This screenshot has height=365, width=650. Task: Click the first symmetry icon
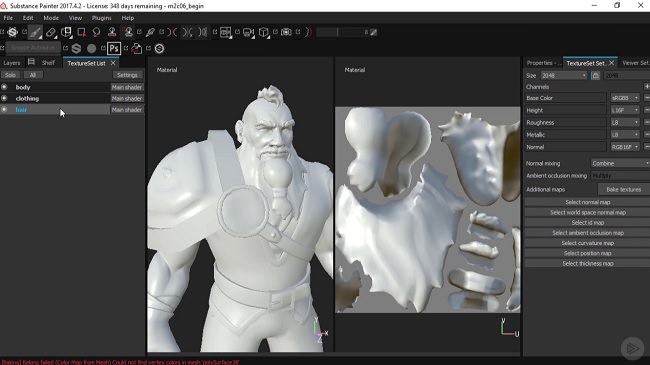point(172,32)
